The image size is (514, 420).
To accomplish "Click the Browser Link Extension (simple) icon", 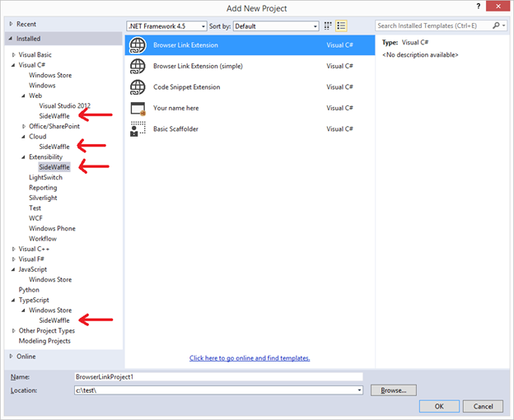I will point(138,66).
